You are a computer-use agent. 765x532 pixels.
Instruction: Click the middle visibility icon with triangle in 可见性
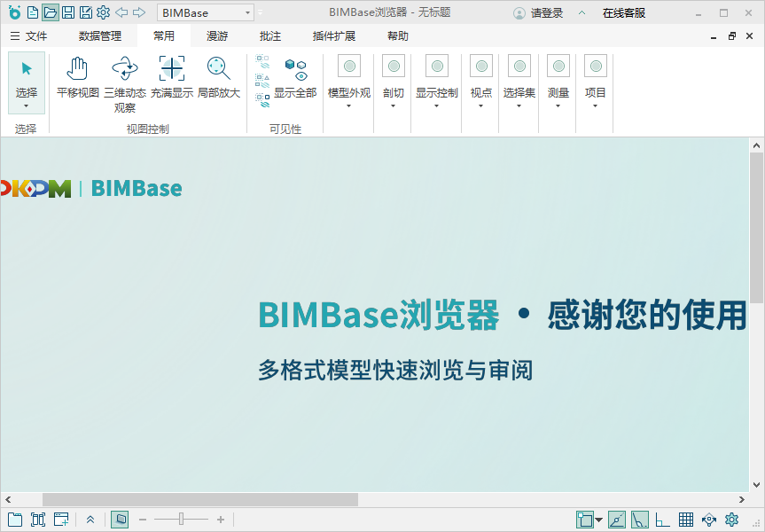262,81
